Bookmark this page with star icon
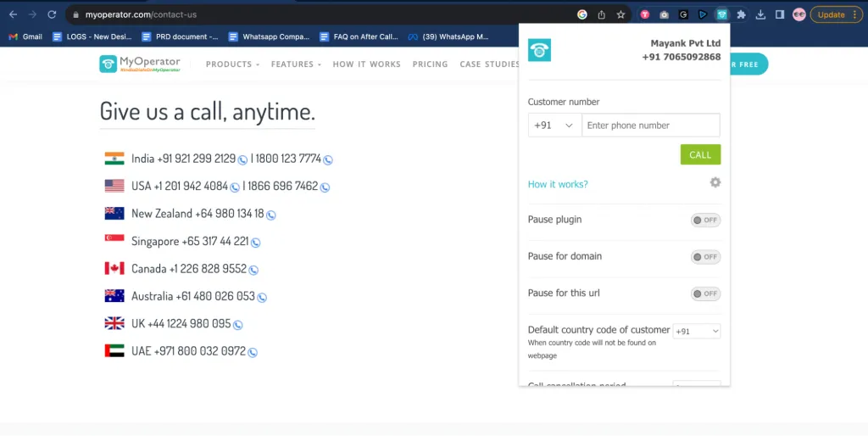Screen dimensions: 868x436 [x=620, y=15]
